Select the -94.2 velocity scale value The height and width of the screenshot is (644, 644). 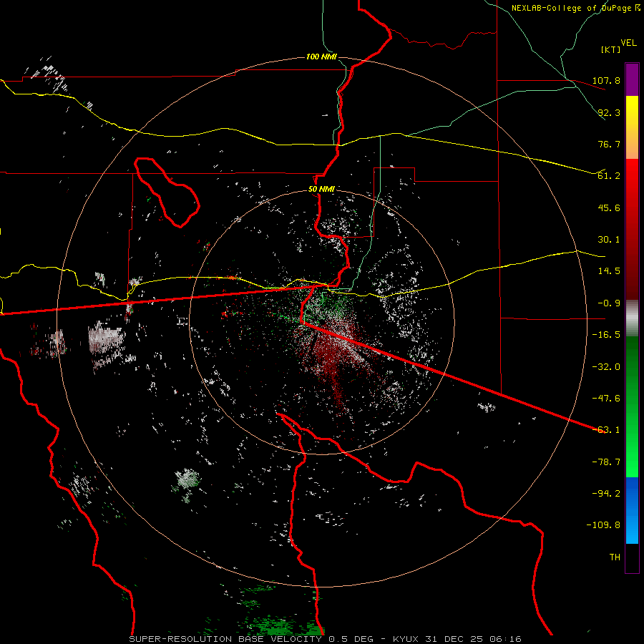607,494
